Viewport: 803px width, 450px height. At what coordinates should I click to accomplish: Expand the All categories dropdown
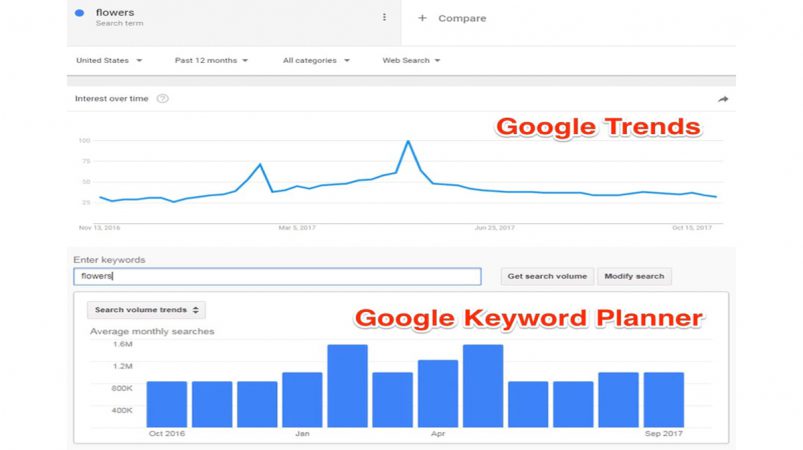click(x=316, y=60)
